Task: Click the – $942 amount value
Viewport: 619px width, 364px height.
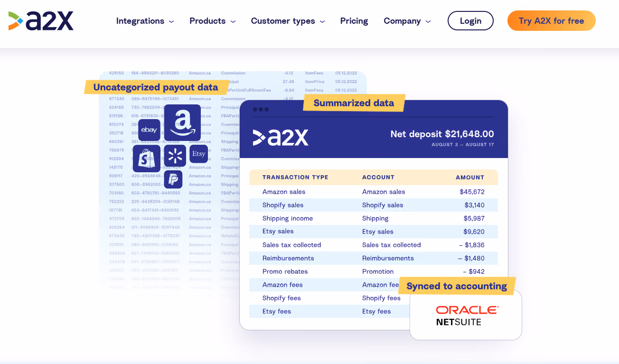Action: [474, 271]
